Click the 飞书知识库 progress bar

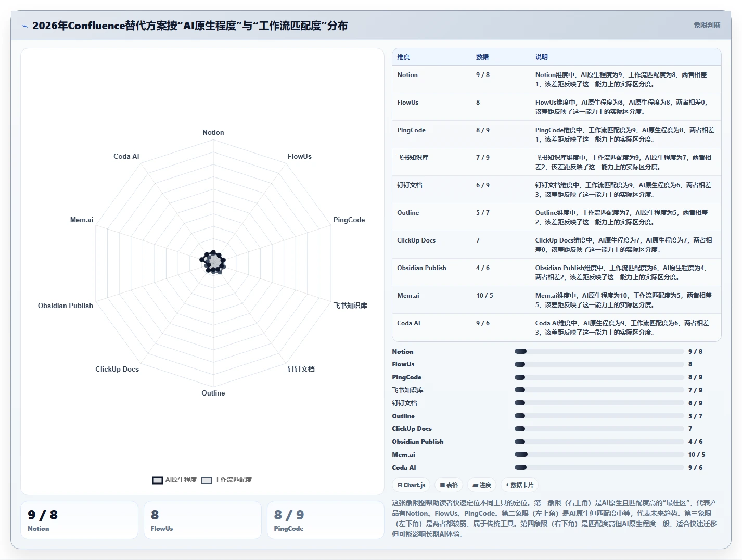click(599, 390)
